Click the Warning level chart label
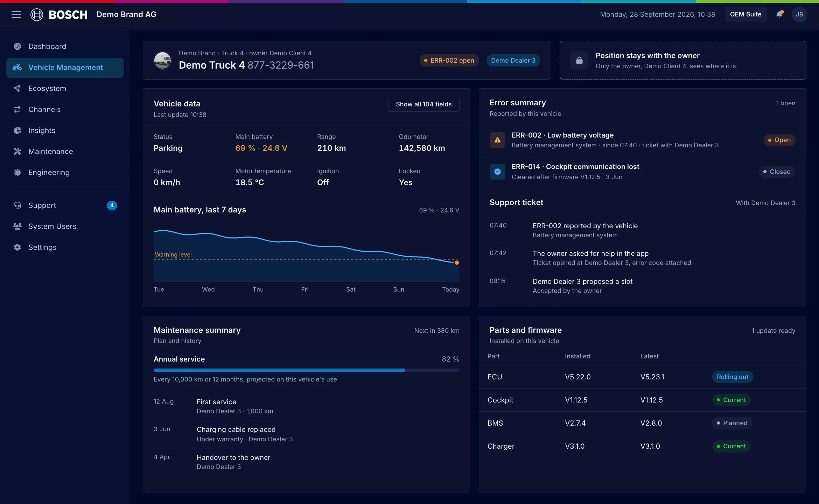Screen dimensions: 819x504 click(x=173, y=254)
